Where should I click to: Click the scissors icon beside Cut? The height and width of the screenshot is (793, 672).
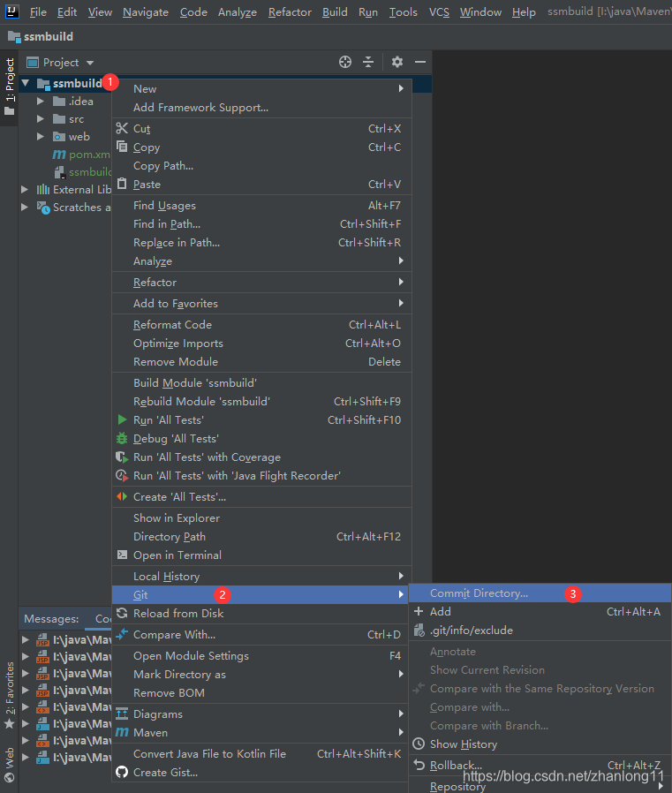122,128
